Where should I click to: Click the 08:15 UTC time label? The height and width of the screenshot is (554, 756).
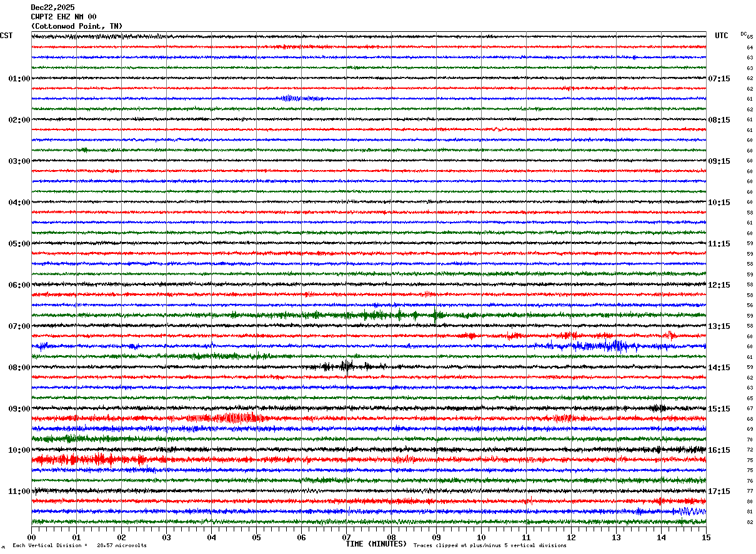719,120
